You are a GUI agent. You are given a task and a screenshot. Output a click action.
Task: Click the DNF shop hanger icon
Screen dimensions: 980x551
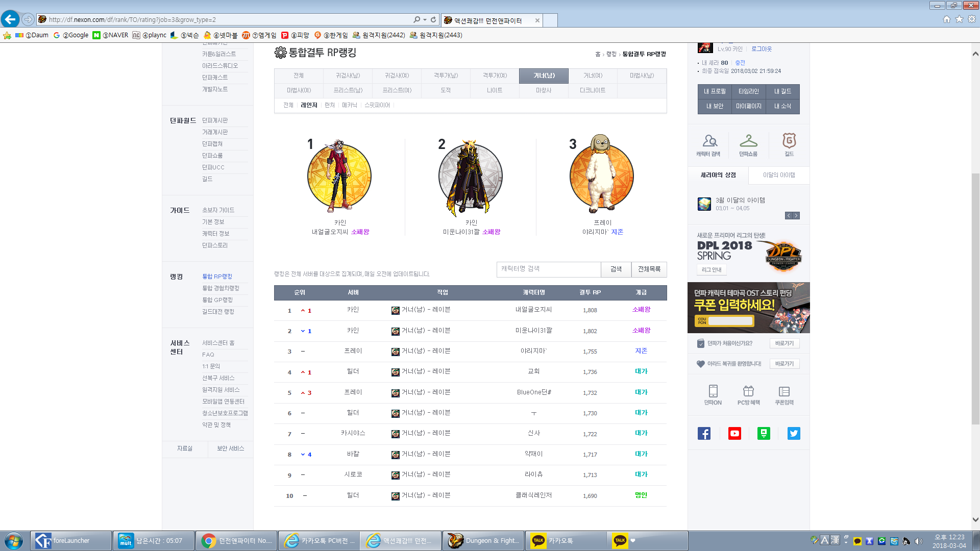[x=748, y=141]
